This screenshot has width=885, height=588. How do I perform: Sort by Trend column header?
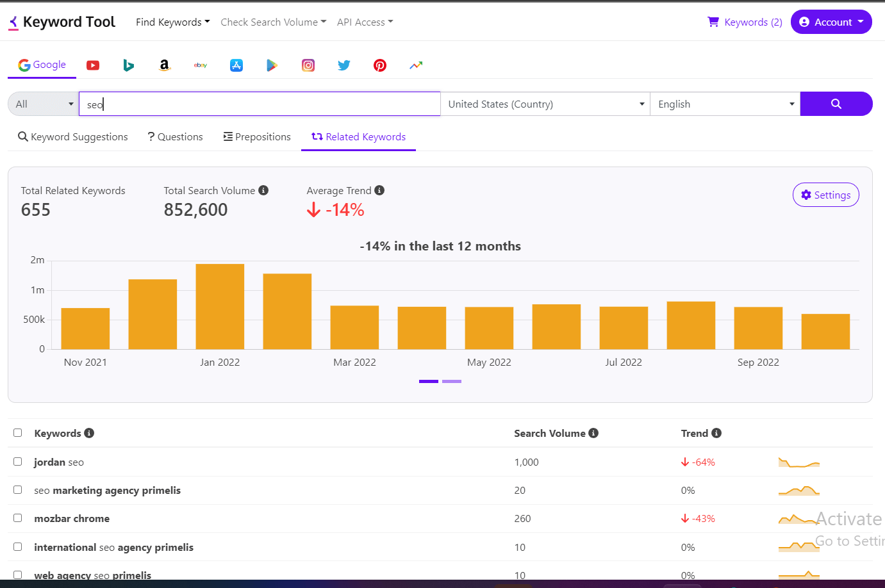click(x=695, y=434)
